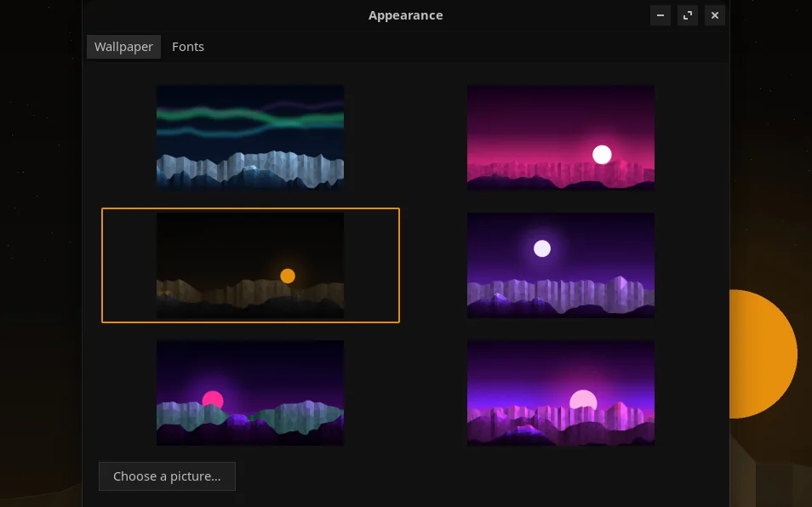Image resolution: width=812 pixels, height=507 pixels.
Task: Maximize the Appearance window
Action: (688, 15)
